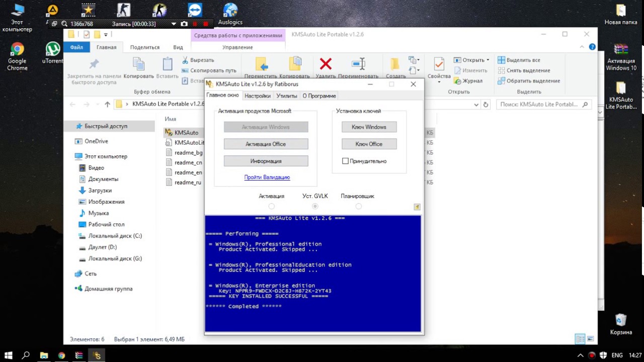
Task: Show hidden tray icons chevron
Action: 581,355
